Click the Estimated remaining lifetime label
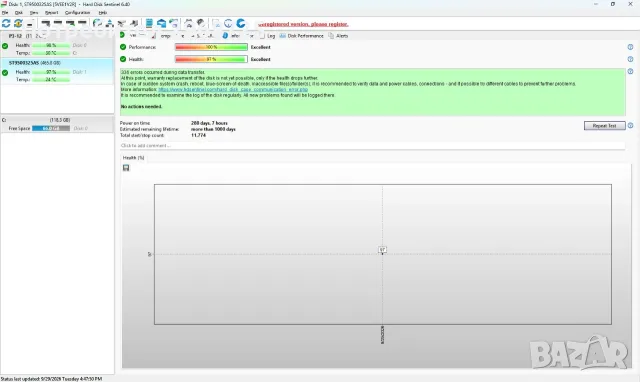Image resolution: width=640 pixels, height=382 pixels. [149, 129]
